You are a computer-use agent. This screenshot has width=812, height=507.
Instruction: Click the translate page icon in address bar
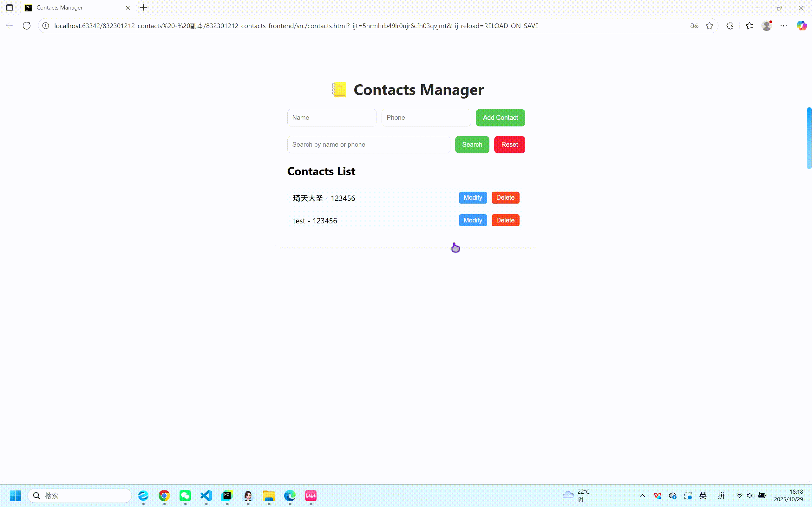[x=694, y=26]
